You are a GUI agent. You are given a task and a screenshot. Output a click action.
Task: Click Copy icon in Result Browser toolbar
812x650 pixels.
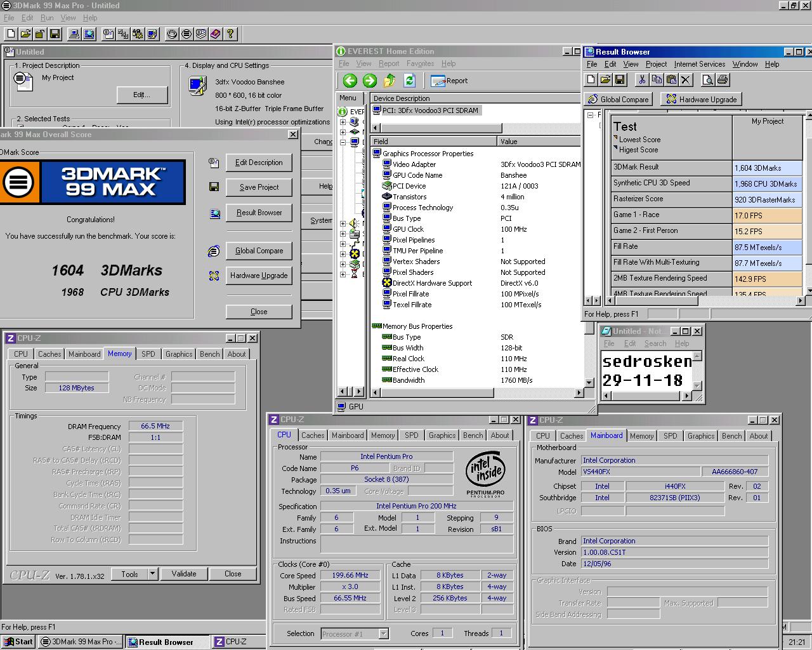pos(656,79)
